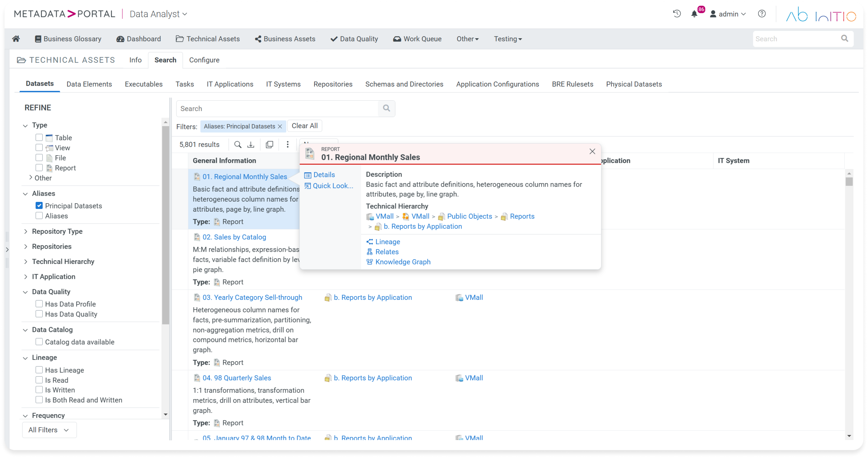This screenshot has height=458, width=868.
Task: Check Catalog data available
Action: 39,342
